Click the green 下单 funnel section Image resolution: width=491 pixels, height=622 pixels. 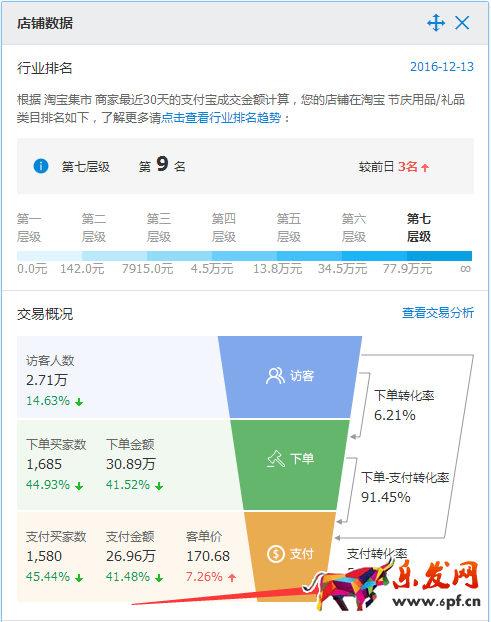(290, 465)
